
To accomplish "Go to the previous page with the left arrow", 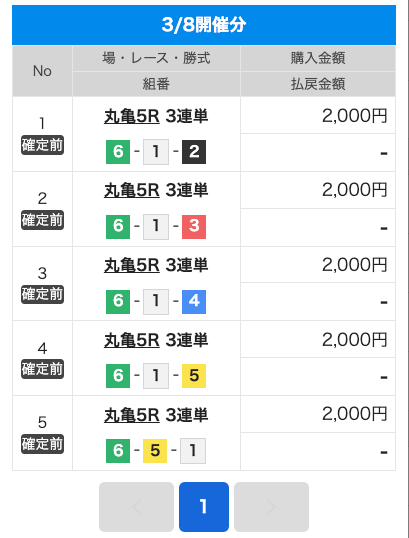I will 137,507.
